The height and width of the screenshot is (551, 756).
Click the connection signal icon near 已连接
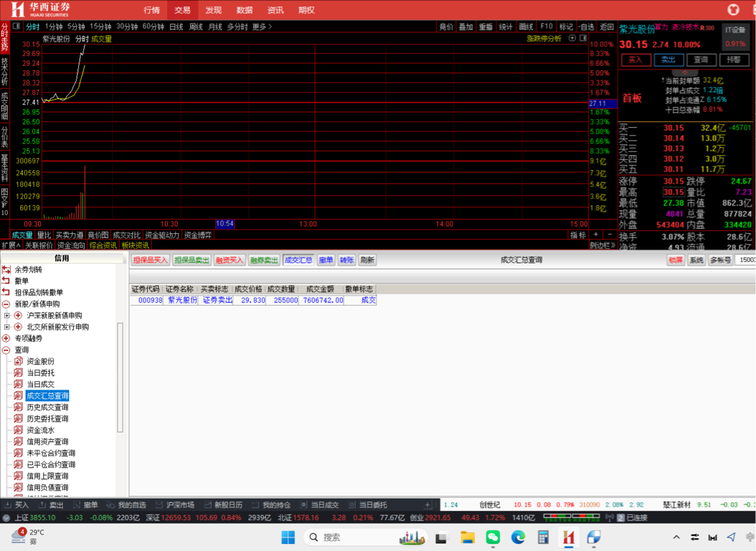tap(610, 517)
